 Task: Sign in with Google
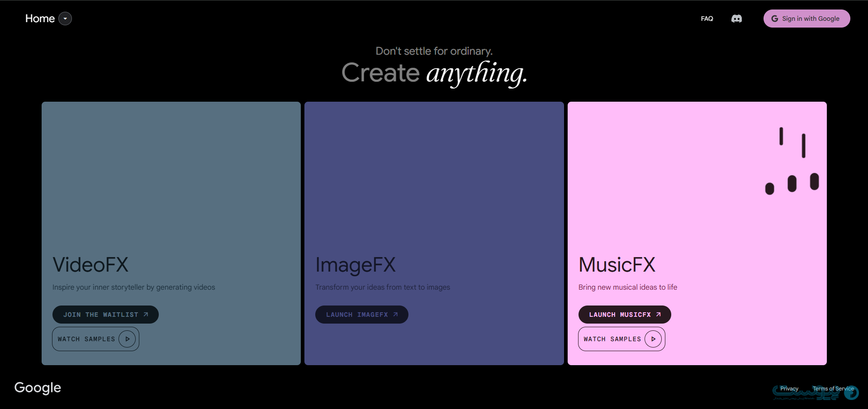tap(806, 19)
